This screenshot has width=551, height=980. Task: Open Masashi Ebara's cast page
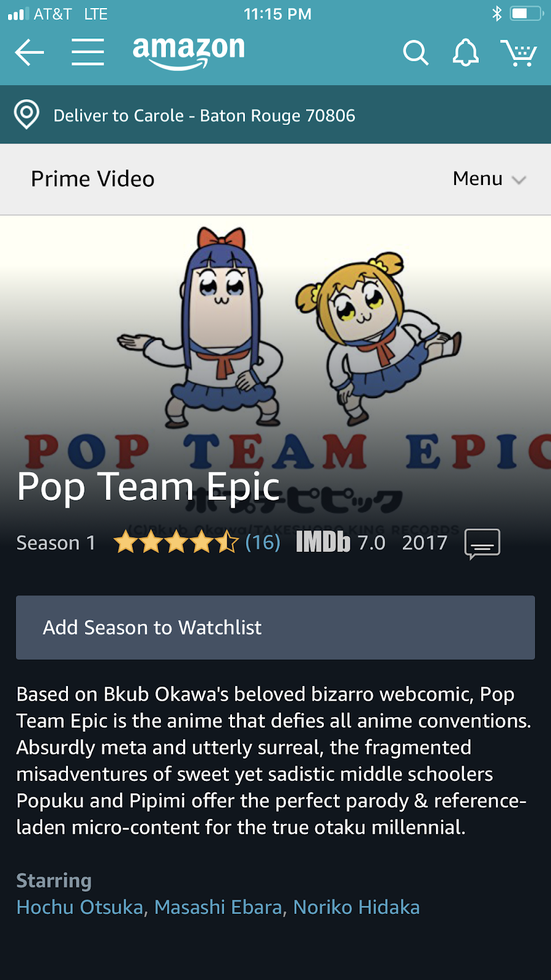(218, 907)
